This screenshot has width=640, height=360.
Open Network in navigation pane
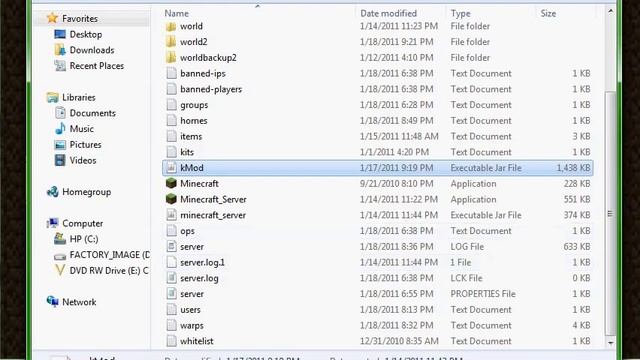(x=79, y=302)
